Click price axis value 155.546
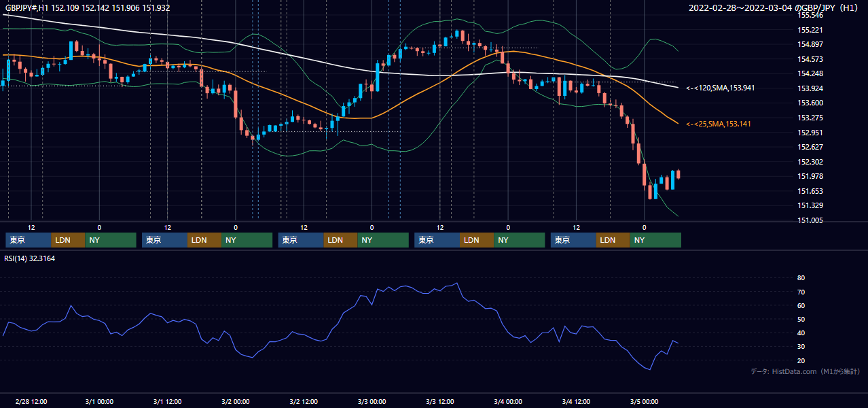868x408 pixels. click(810, 15)
